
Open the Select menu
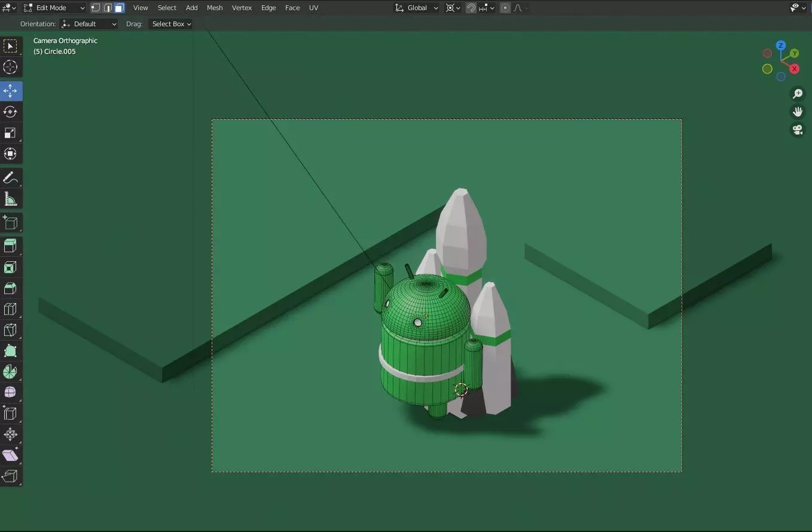(x=167, y=8)
